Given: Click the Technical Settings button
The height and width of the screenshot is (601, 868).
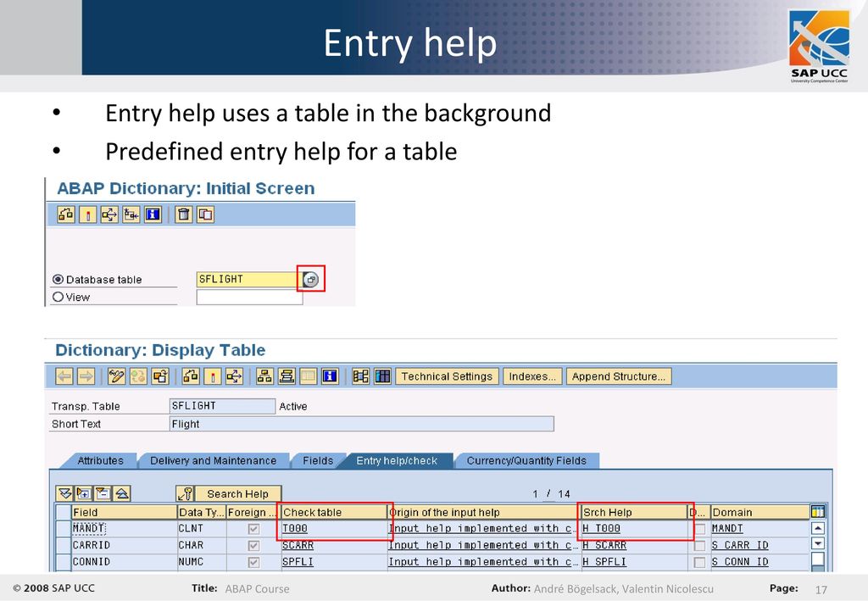Looking at the screenshot, I should coord(447,376).
